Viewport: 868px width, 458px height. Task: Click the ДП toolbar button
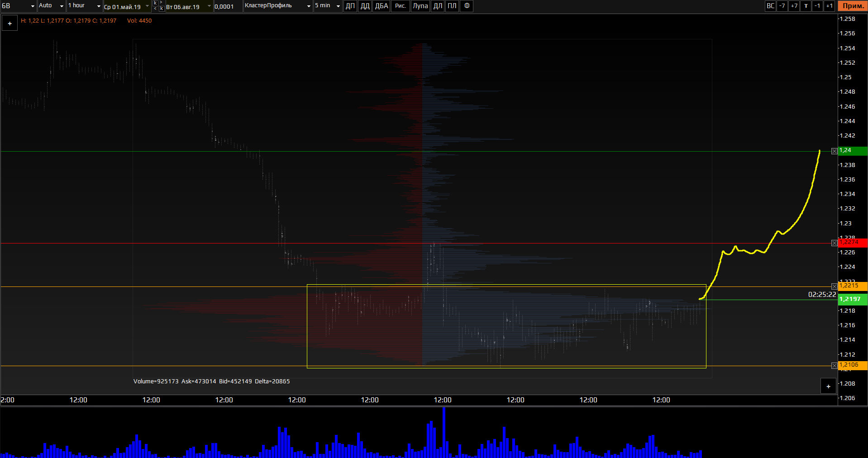pos(350,6)
